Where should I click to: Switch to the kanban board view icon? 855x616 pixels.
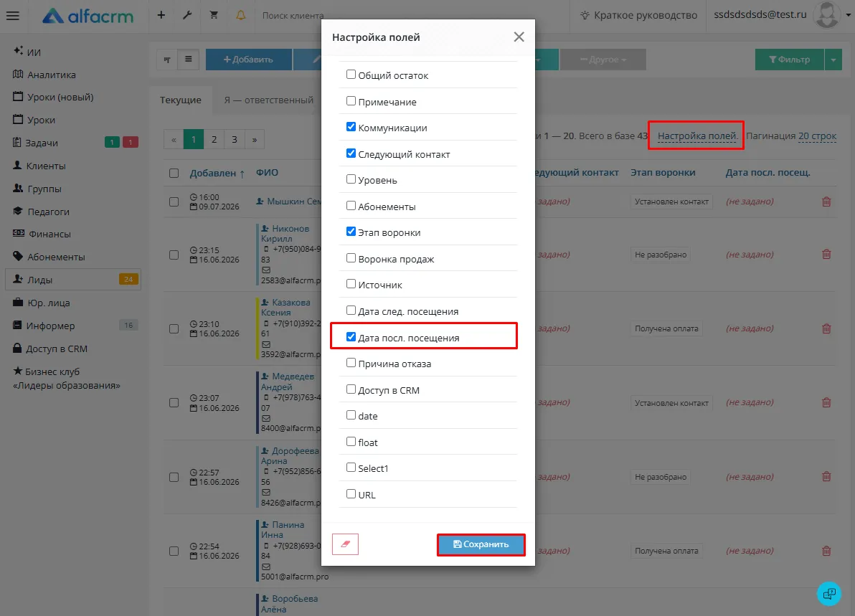pos(167,60)
